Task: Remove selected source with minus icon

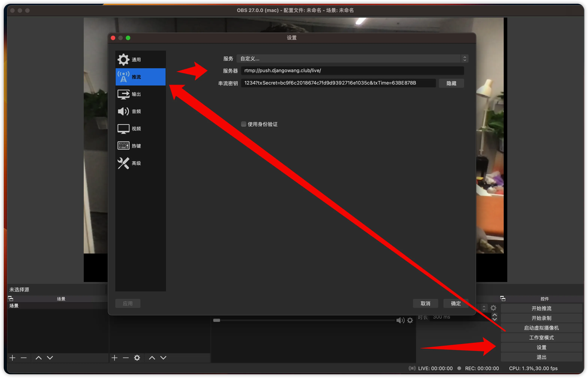Action: click(x=126, y=358)
